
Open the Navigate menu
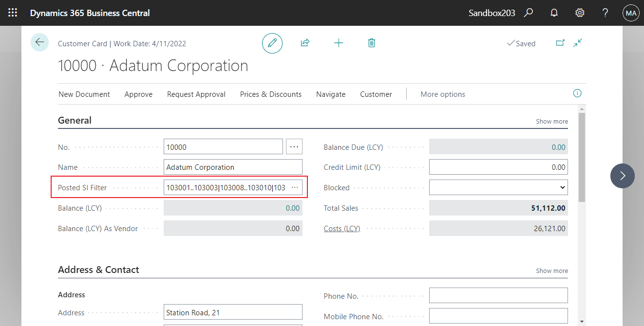[331, 94]
